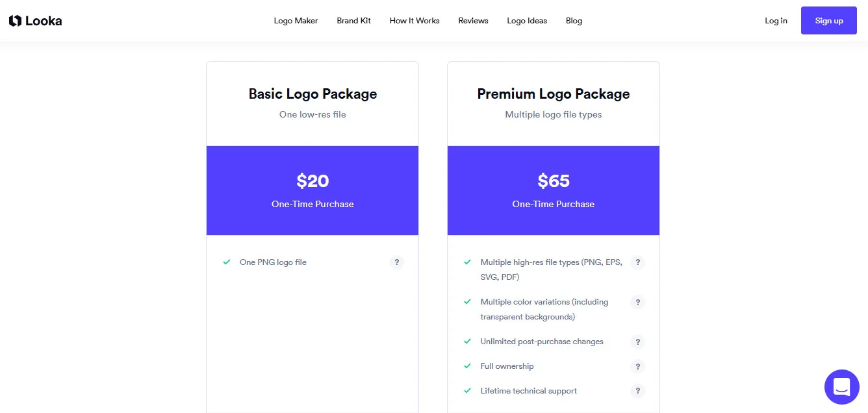
Task: Click the Log in link
Action: (x=776, y=20)
